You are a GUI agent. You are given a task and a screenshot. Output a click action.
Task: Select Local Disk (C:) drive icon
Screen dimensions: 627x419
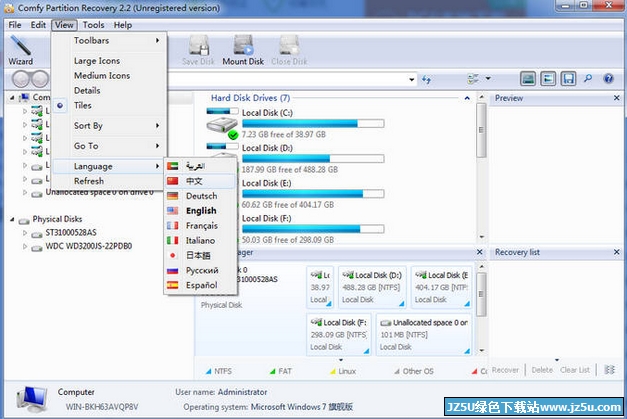click(222, 125)
